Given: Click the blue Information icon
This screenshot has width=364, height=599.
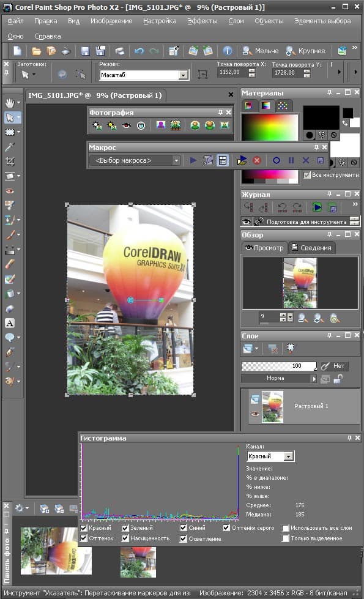Looking at the screenshot, I should pyautogui.click(x=227, y=51).
